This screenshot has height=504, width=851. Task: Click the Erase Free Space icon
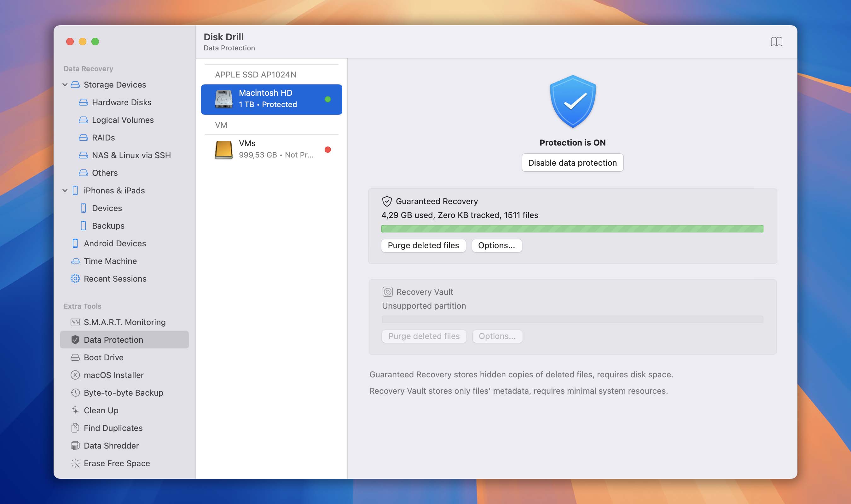point(75,464)
